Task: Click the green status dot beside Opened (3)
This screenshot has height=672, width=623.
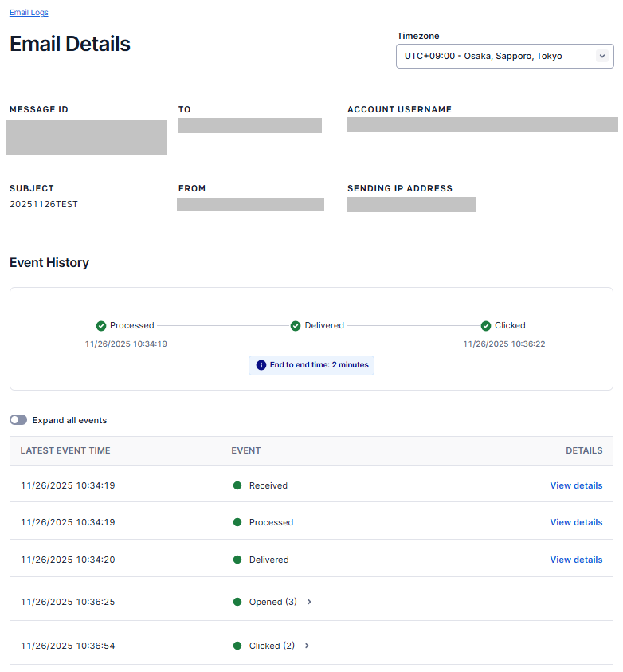Action: 237,602
